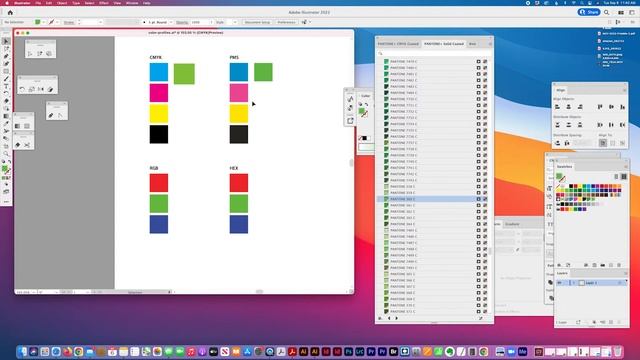Click Vertical Align Center in Align panel
The image size is (640, 360).
click(x=611, y=107)
